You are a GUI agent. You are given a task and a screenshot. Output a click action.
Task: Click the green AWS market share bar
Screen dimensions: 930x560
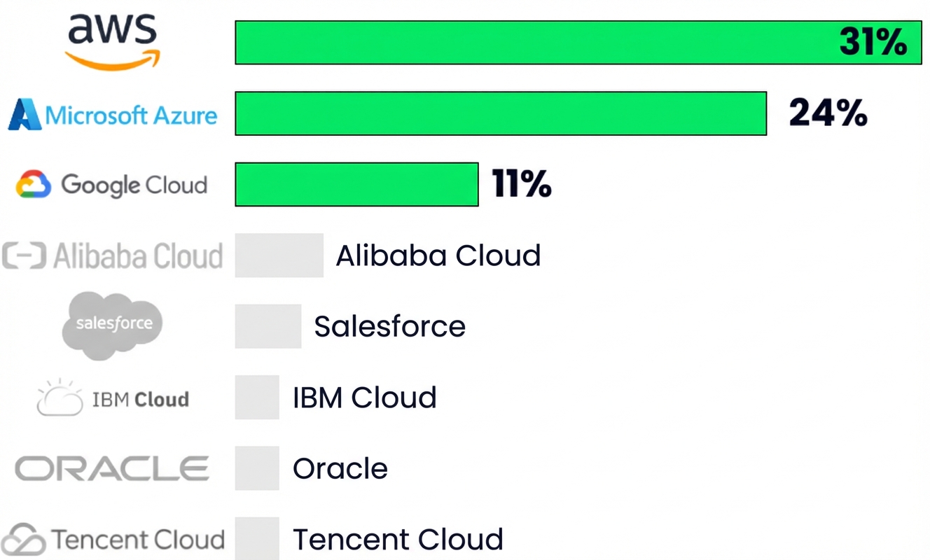tap(532, 43)
